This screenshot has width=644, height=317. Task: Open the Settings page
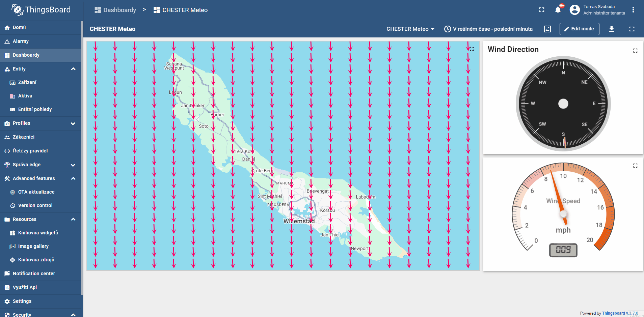(x=41, y=301)
